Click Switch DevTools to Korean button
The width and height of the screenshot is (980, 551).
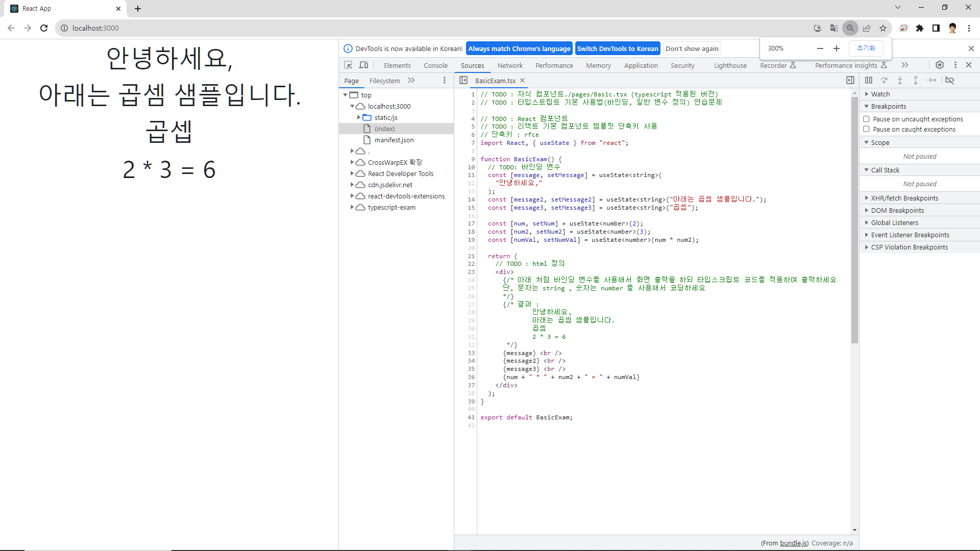(x=617, y=48)
